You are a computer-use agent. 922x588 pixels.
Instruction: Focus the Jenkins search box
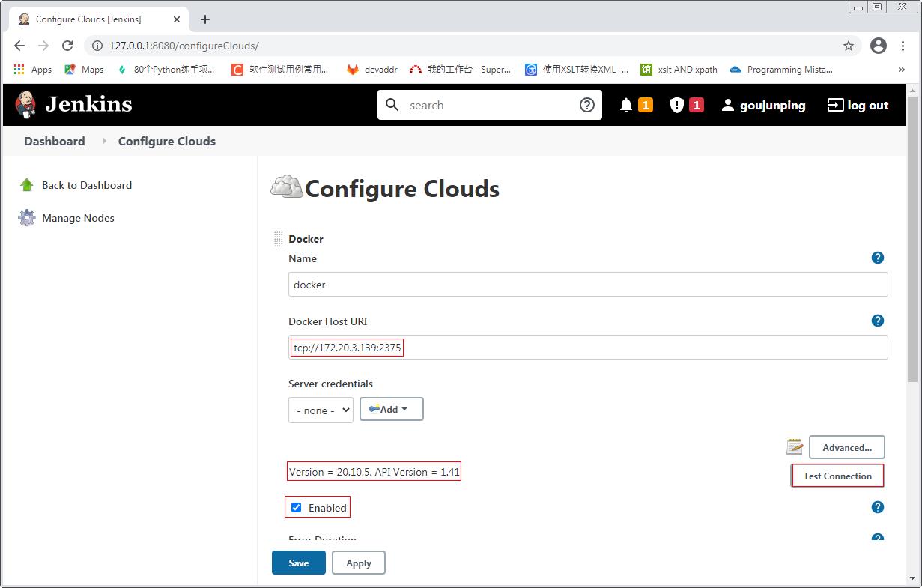point(490,105)
